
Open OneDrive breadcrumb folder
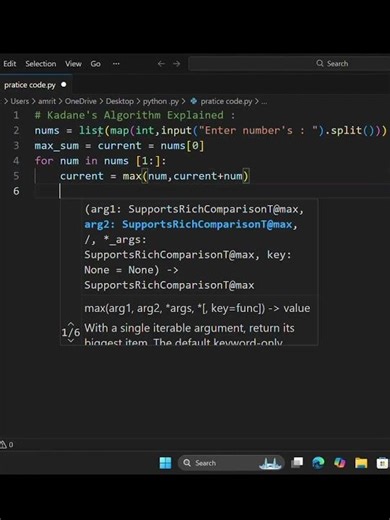[x=80, y=101]
